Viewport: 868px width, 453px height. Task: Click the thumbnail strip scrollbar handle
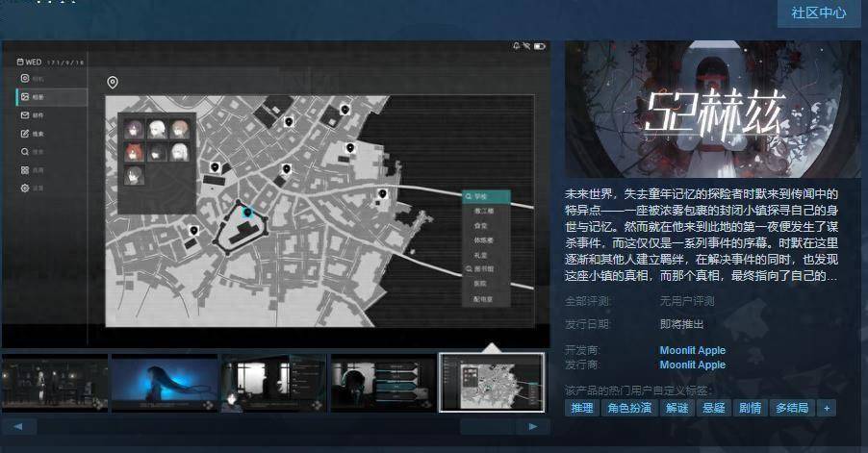click(x=488, y=426)
